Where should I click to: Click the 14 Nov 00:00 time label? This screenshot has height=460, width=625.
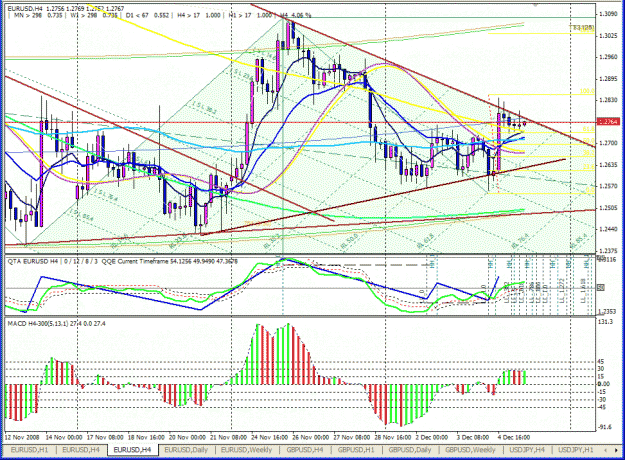(x=64, y=437)
